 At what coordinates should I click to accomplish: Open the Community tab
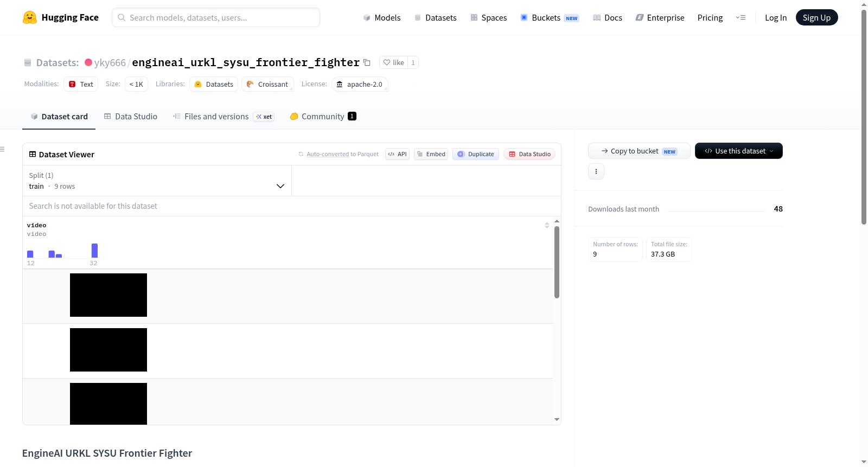tap(323, 117)
